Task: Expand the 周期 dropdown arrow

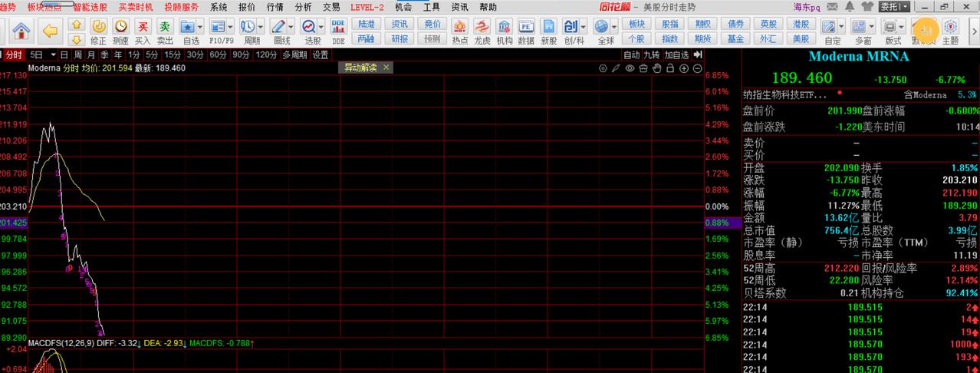Action: pyautogui.click(x=262, y=27)
